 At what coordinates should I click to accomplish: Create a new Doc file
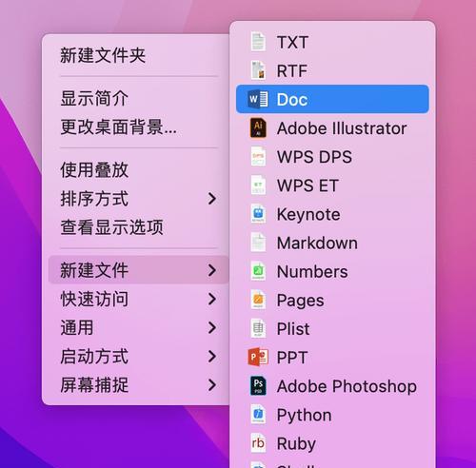click(332, 99)
